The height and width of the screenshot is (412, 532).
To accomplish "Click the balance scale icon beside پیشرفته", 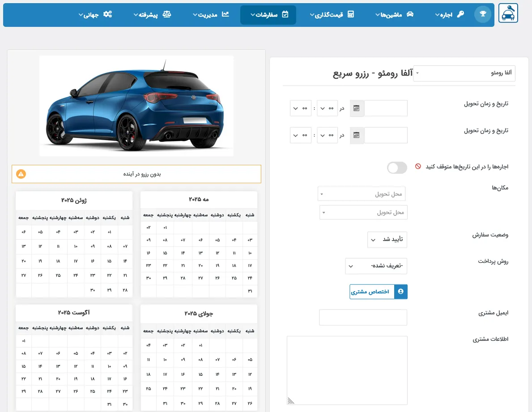I will tap(166, 14).
